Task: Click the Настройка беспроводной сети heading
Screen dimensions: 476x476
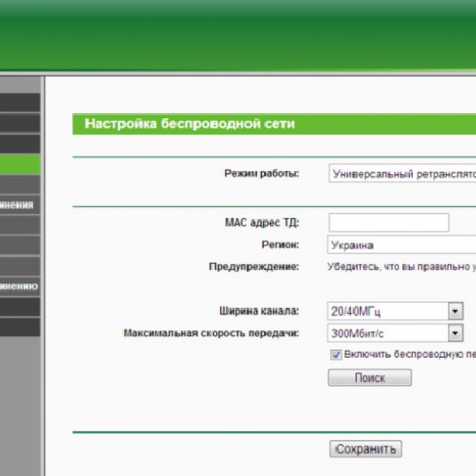Action: (x=190, y=123)
